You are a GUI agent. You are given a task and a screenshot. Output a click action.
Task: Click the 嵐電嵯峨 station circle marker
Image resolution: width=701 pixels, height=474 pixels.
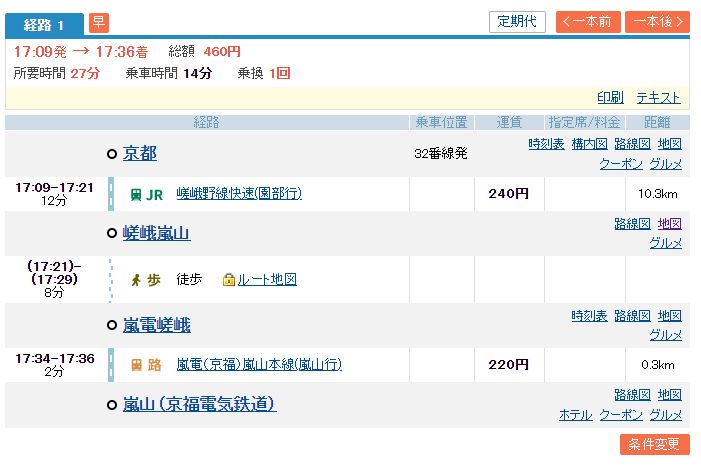pos(112,326)
